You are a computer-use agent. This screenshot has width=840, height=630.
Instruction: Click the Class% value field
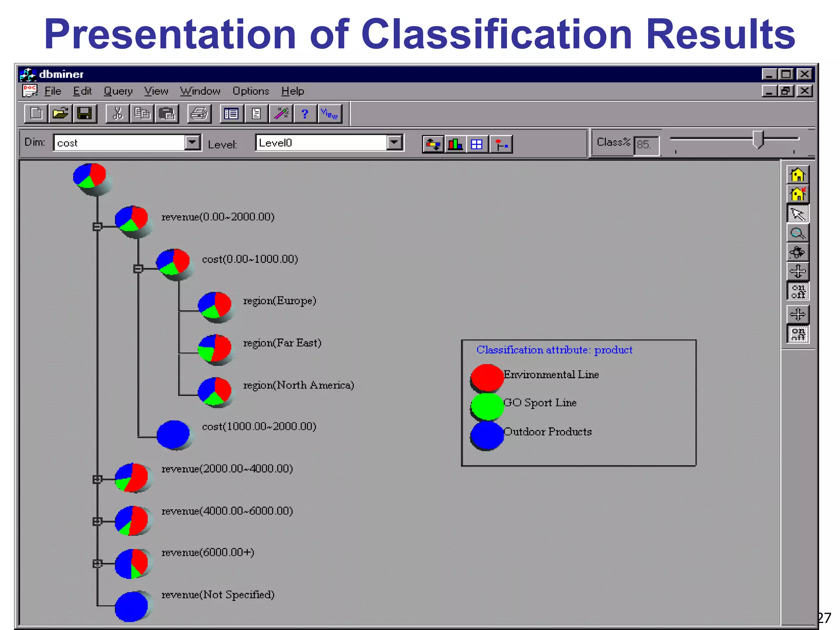click(646, 145)
